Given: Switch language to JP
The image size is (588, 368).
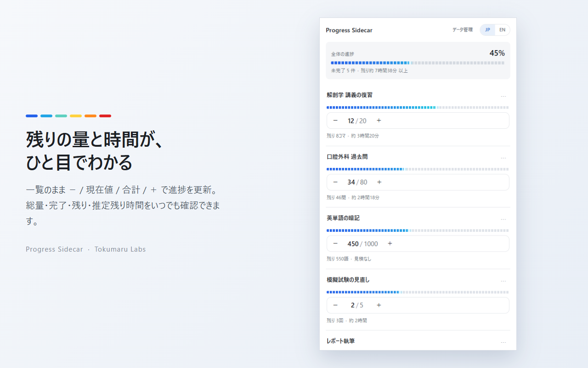Looking at the screenshot, I should pos(487,30).
